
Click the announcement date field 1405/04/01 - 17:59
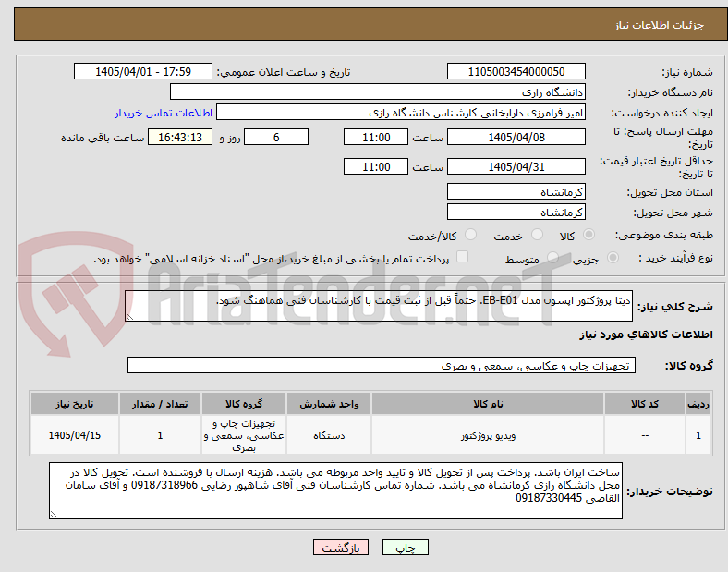coord(143,71)
